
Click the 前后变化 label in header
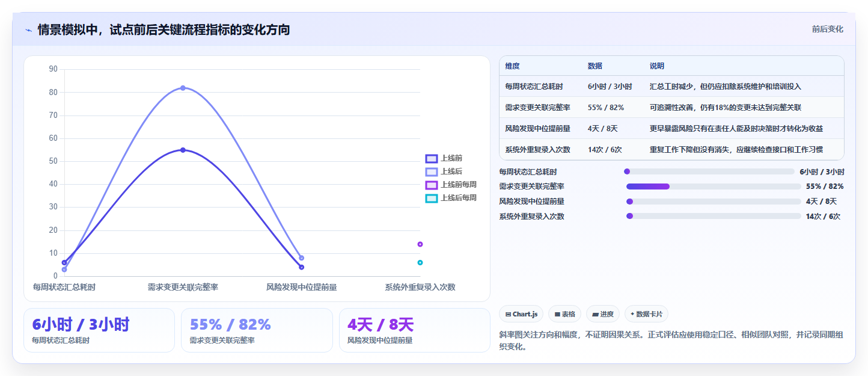coord(827,29)
